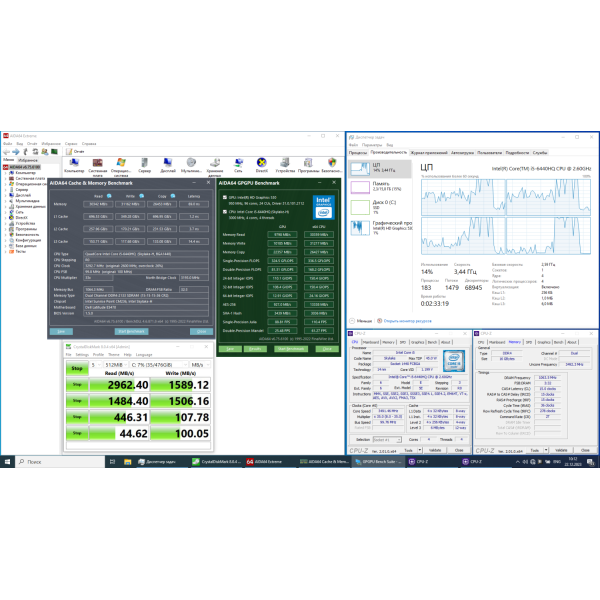
Task: Click the Windows Start button
Action: [x=7, y=462]
